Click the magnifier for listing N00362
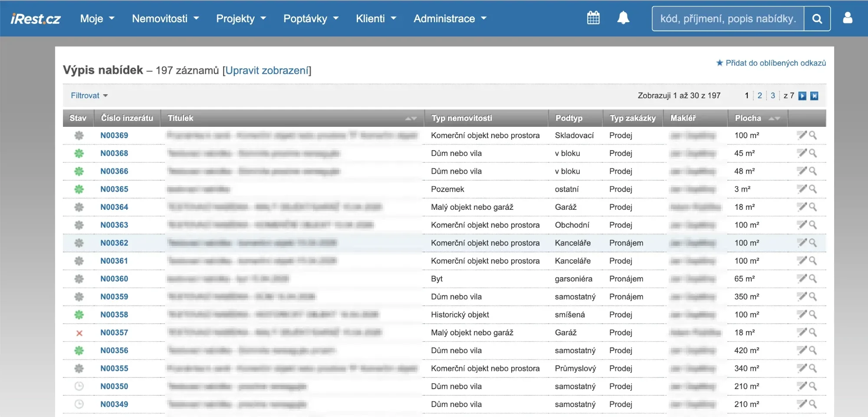 pyautogui.click(x=813, y=243)
